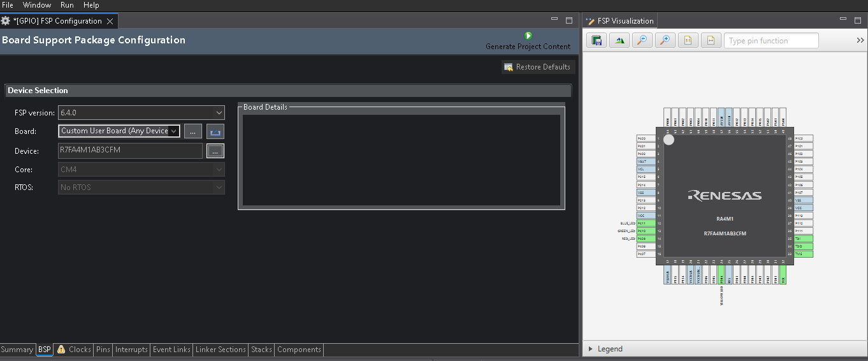Minimize the FSP Configuration editor pane

[554, 20]
